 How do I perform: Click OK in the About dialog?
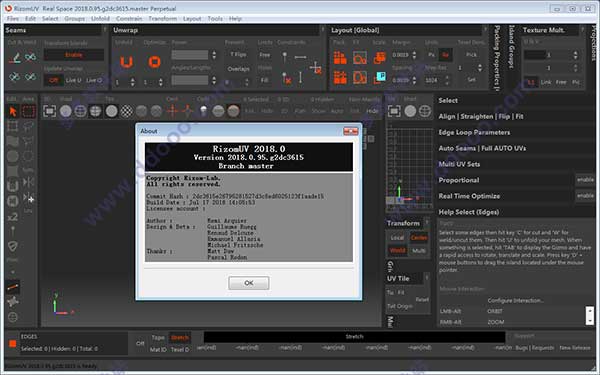pos(249,283)
